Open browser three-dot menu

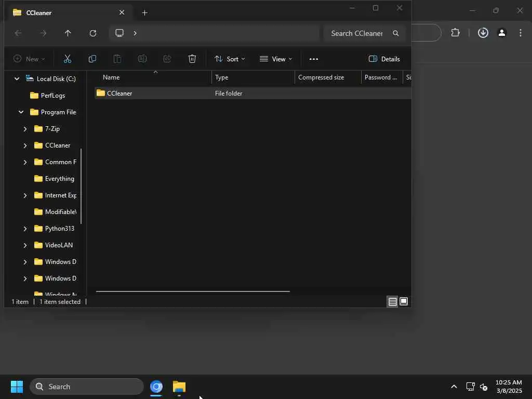pyautogui.click(x=521, y=33)
